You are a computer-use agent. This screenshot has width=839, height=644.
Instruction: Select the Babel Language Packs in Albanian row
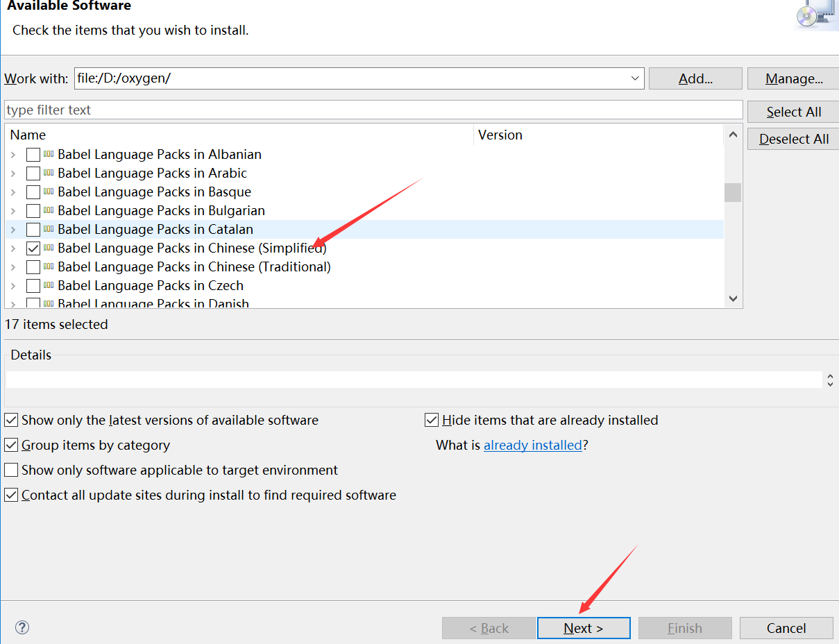[x=364, y=154]
